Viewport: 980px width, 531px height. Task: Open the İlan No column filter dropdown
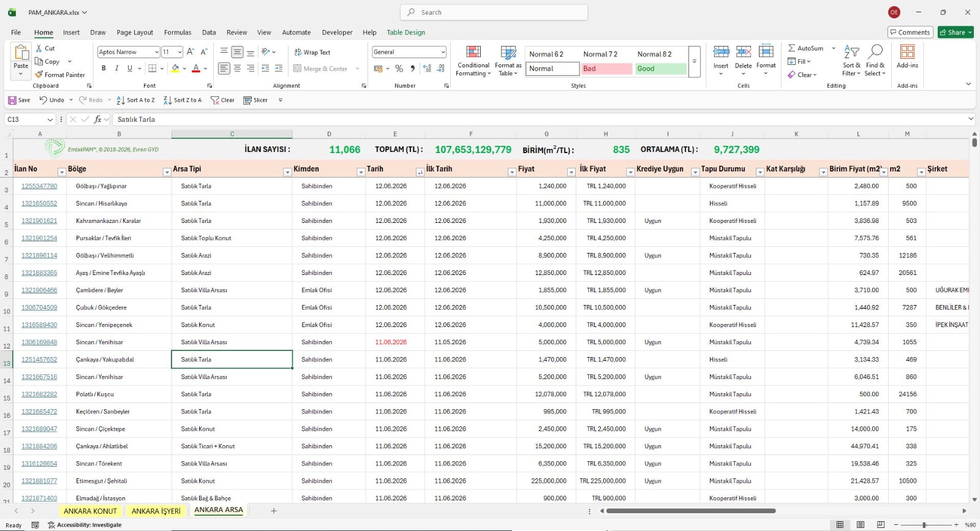(61, 172)
